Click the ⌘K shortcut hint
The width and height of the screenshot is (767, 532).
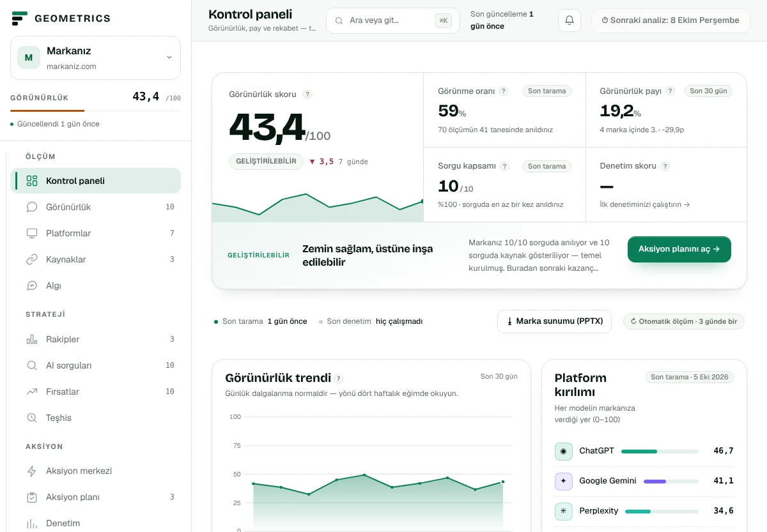[444, 20]
